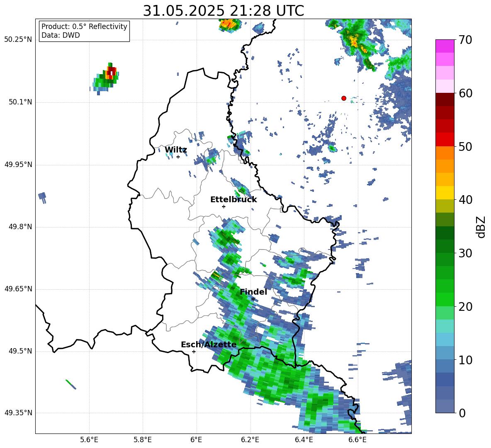Click the colorbar 70 tick label
Screen dimensions: 491x448
click(x=465, y=40)
